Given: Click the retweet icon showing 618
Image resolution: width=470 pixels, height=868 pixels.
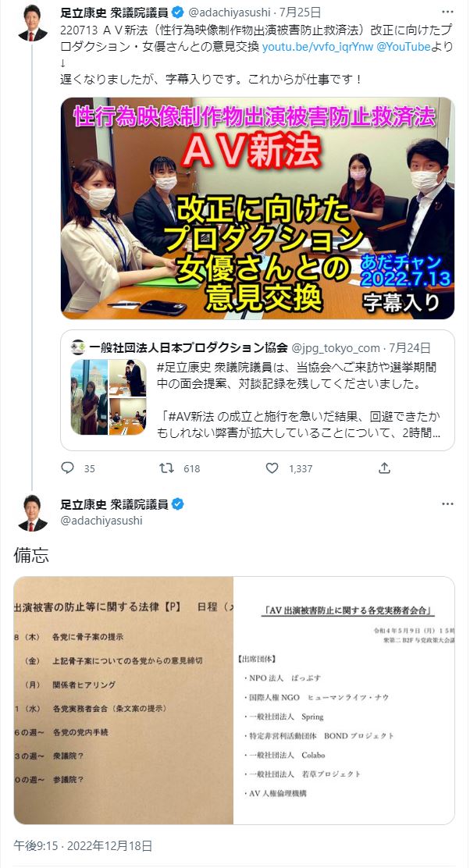Looking at the screenshot, I should 166,468.
